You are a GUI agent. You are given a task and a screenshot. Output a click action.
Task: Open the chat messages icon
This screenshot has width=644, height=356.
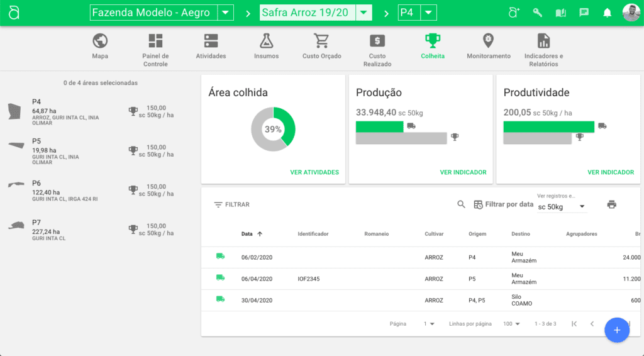tap(584, 13)
